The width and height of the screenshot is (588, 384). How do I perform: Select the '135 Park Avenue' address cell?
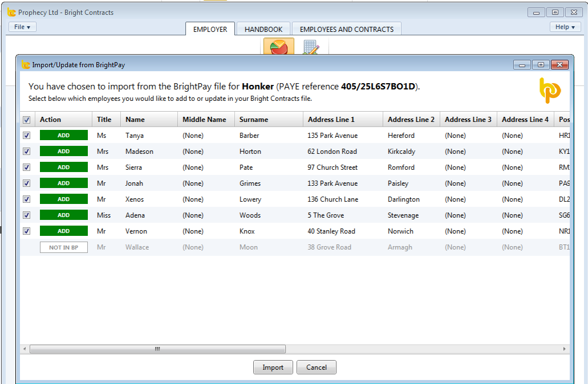click(x=332, y=136)
